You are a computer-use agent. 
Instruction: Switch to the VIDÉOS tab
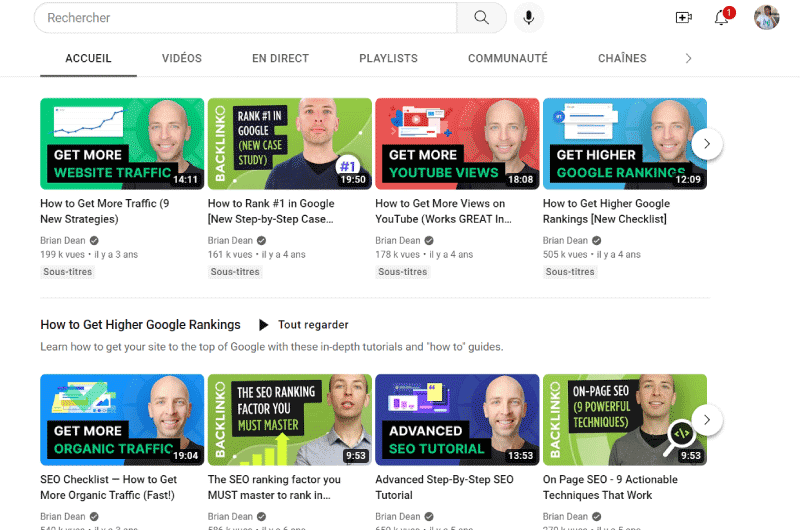click(182, 59)
